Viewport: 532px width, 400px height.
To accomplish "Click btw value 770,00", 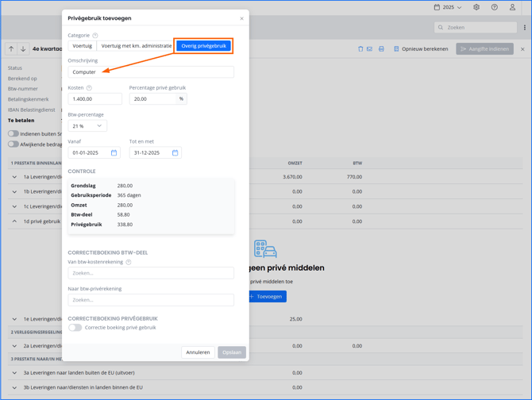I will [x=354, y=177].
